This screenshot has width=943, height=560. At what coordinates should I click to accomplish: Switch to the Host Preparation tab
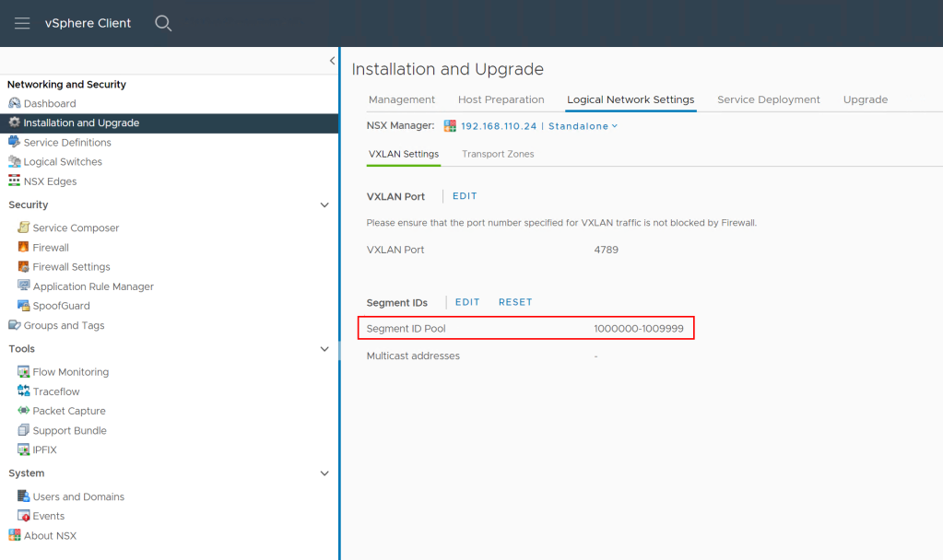coord(501,99)
